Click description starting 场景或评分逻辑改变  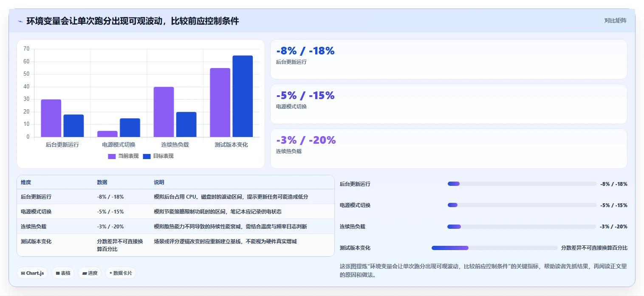(225, 241)
